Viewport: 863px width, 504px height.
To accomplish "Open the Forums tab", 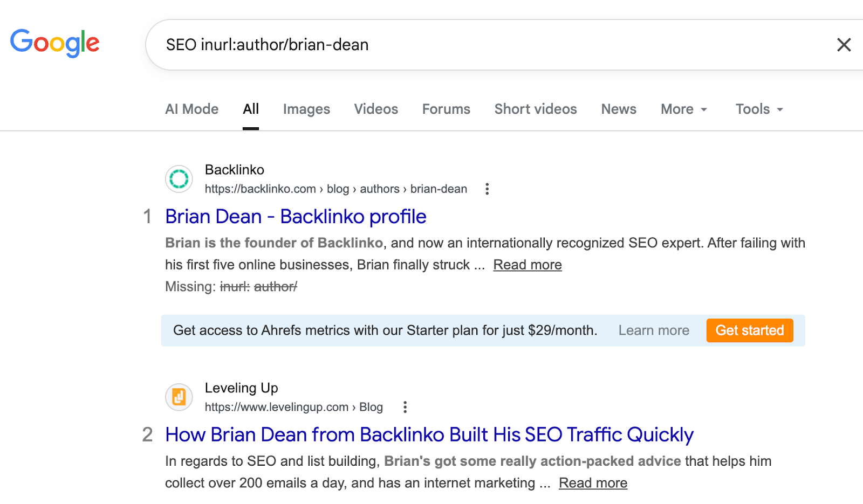I will [x=446, y=109].
